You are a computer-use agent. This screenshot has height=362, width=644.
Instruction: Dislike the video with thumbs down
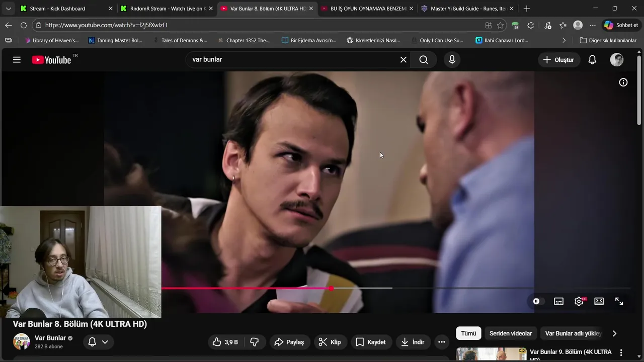tap(255, 342)
